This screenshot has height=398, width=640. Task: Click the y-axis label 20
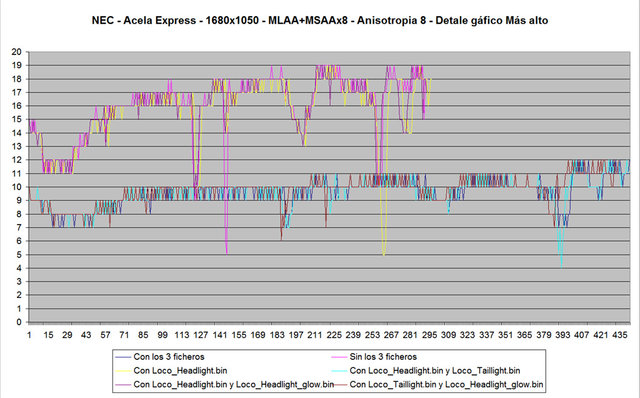[17, 52]
